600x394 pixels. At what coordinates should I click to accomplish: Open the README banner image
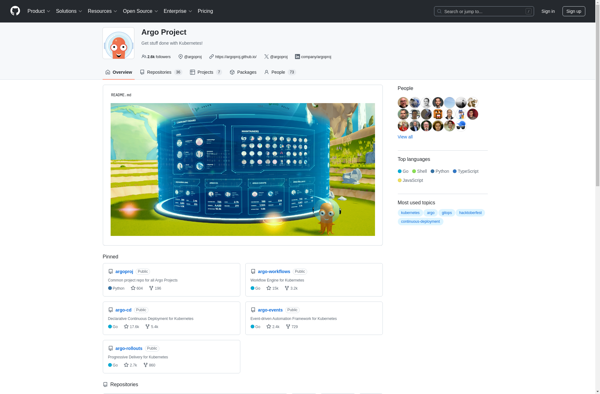(243, 169)
